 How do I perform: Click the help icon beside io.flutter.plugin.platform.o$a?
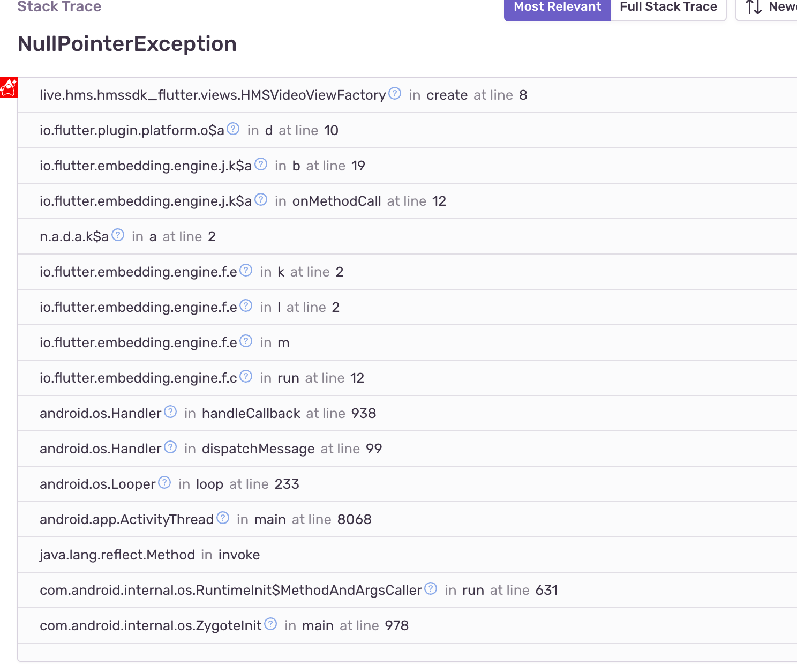click(233, 129)
